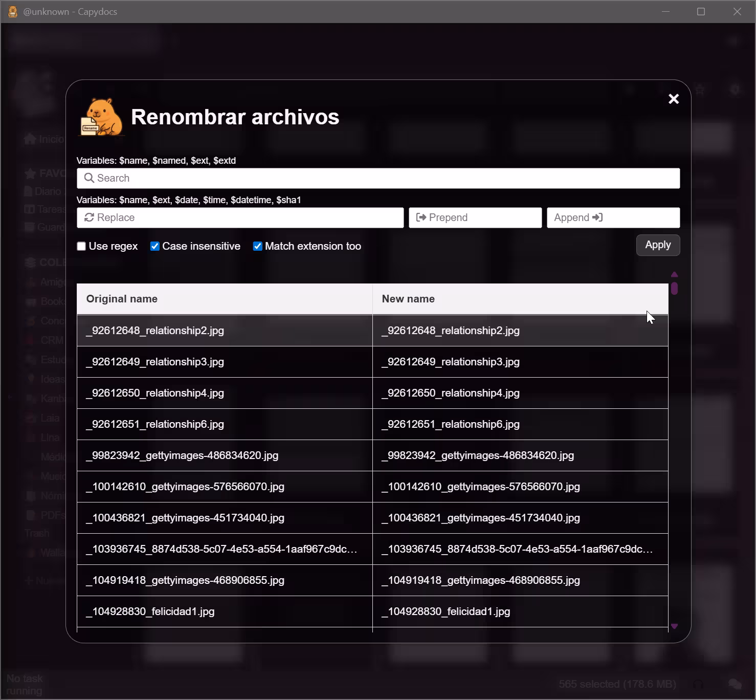
Task: Click the magnifier icon in Search field
Action: tap(89, 178)
